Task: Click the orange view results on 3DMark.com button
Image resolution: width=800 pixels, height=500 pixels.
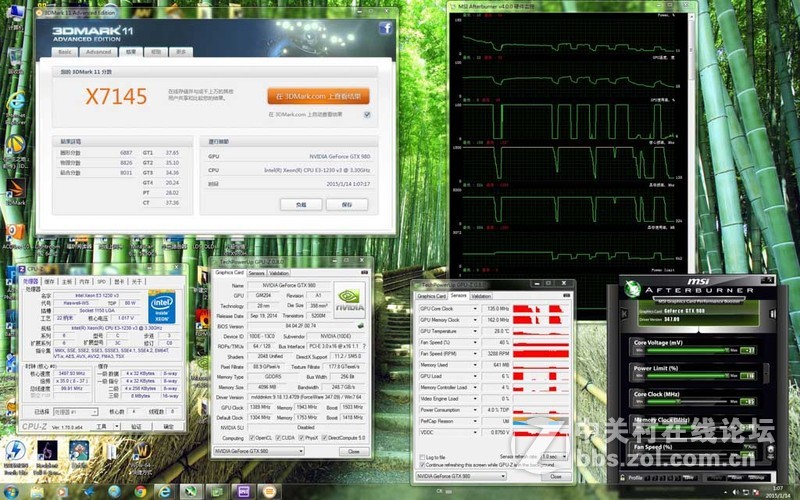Action: tap(318, 96)
